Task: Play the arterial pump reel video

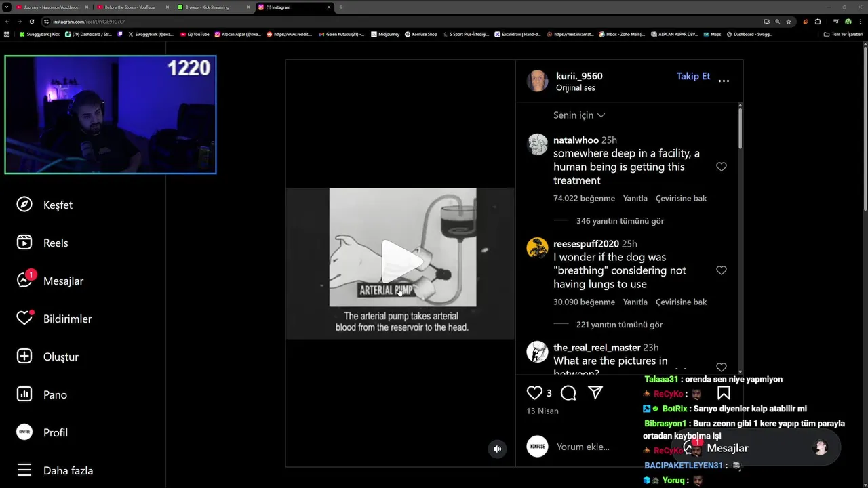Action: [401, 262]
